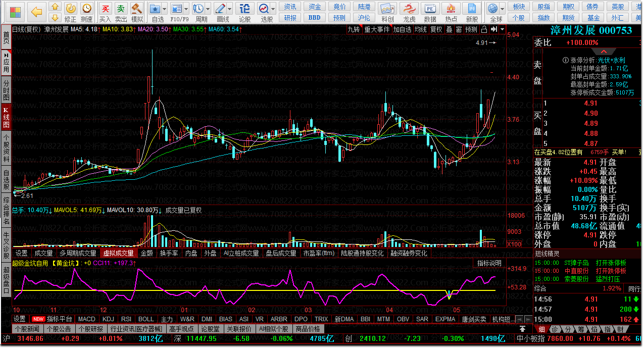Click the BBD toolbar button
Image resolution: width=644 pixels, height=348 pixels.
tap(314, 17)
